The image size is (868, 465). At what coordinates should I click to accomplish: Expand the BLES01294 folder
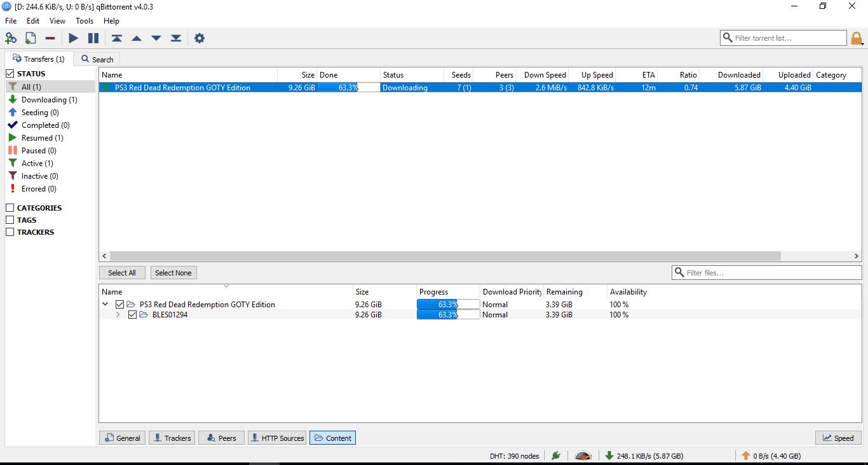coord(118,314)
